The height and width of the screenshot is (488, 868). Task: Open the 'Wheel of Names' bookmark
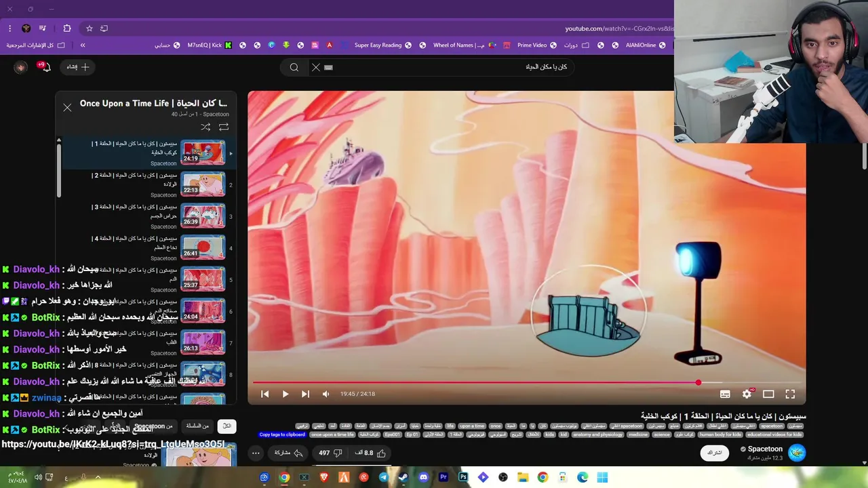pyautogui.click(x=465, y=45)
